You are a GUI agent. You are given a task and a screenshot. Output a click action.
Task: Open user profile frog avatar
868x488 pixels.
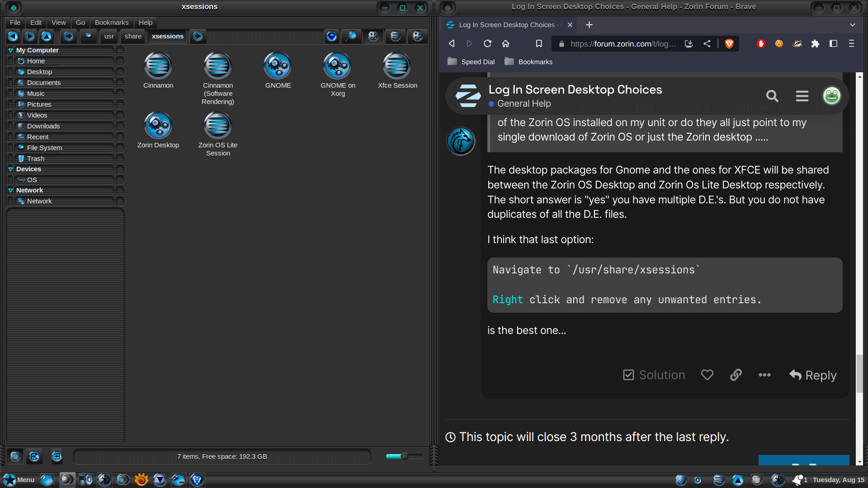pos(831,96)
